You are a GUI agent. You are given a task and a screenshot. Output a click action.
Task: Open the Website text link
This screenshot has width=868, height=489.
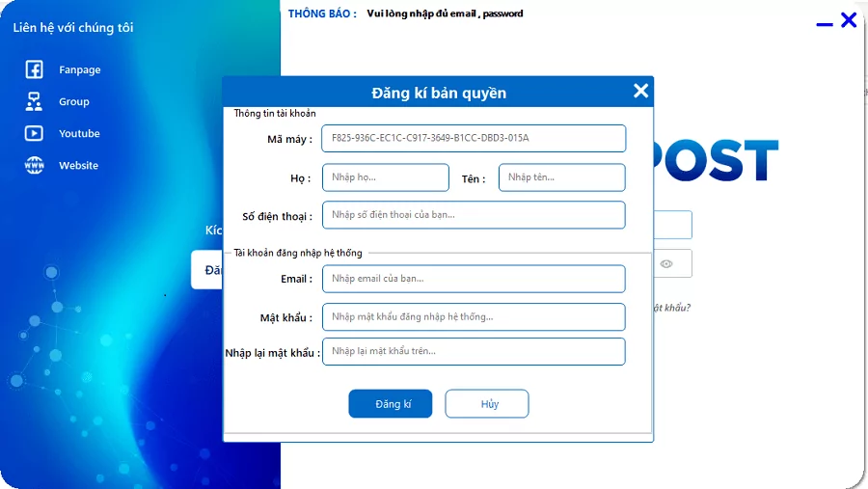(78, 165)
